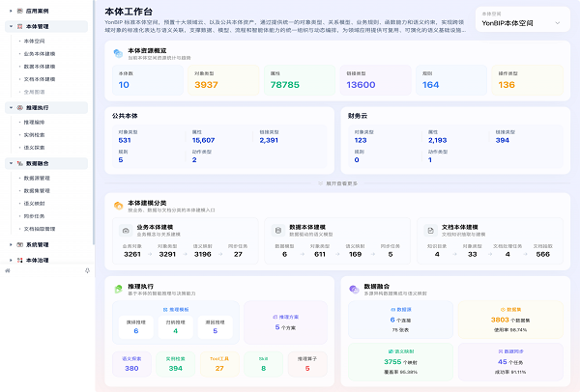Image resolution: width=580 pixels, height=392 pixels.
Task: Click the 推理方案 card icon
Action: click(x=275, y=317)
